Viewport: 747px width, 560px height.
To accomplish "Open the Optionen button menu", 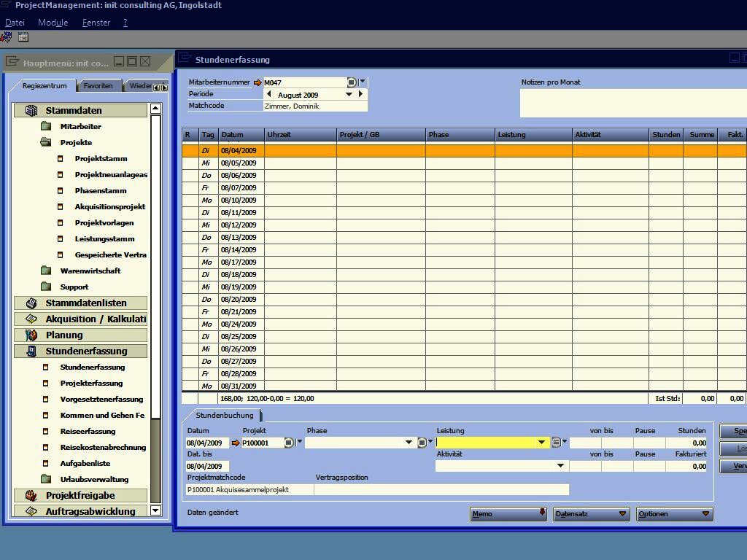I will [x=674, y=514].
